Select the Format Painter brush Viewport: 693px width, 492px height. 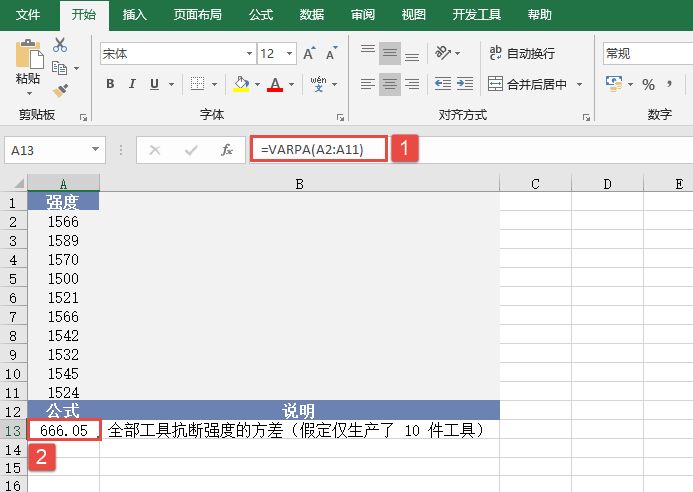click(60, 90)
